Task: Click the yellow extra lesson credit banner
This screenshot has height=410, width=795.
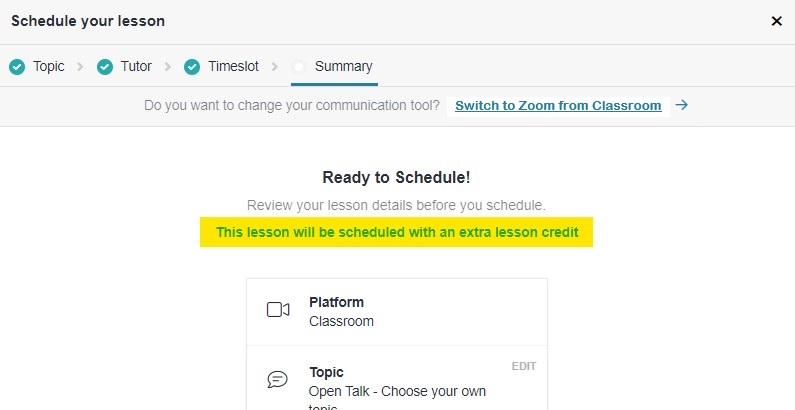Action: [396, 233]
